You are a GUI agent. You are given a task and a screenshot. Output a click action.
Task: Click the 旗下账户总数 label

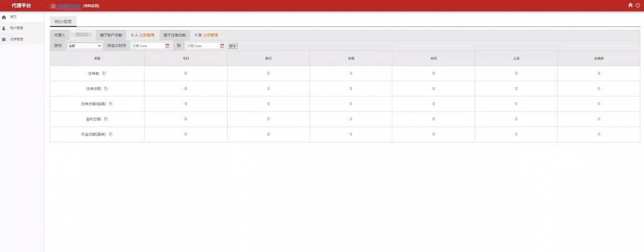pos(111,35)
